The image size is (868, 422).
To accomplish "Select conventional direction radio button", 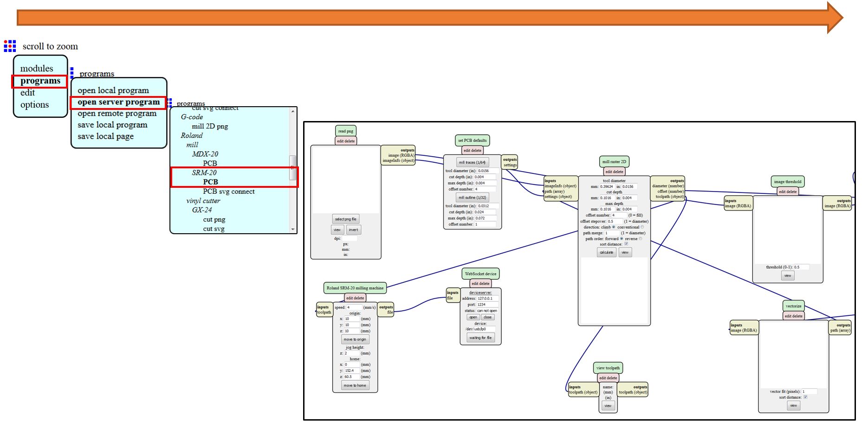I will [642, 227].
